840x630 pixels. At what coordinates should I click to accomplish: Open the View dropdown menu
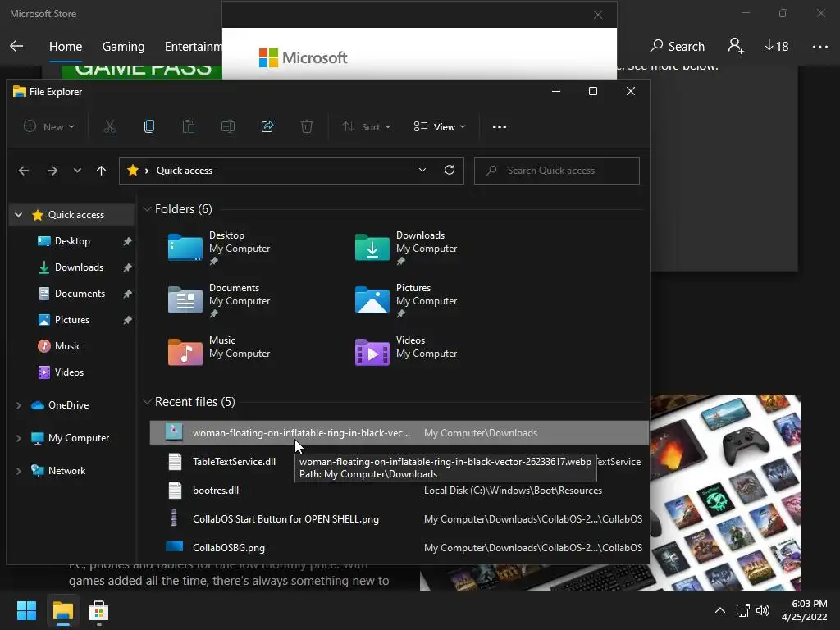point(440,127)
